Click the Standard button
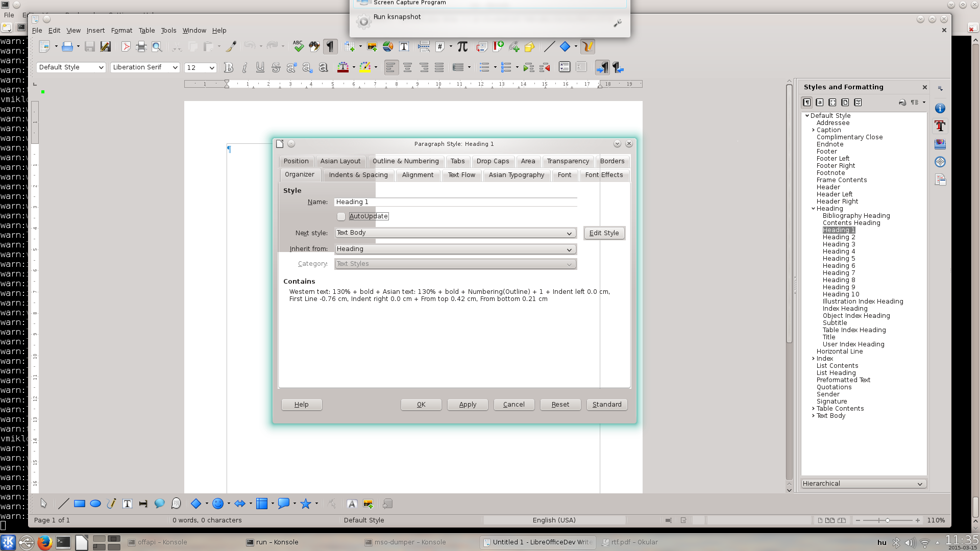Viewport: 980px width, 551px height. (x=607, y=405)
